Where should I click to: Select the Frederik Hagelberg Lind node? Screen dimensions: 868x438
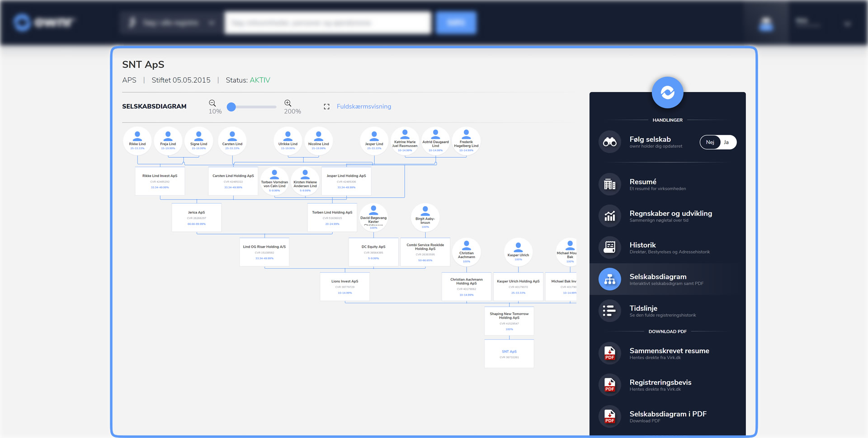tap(467, 141)
